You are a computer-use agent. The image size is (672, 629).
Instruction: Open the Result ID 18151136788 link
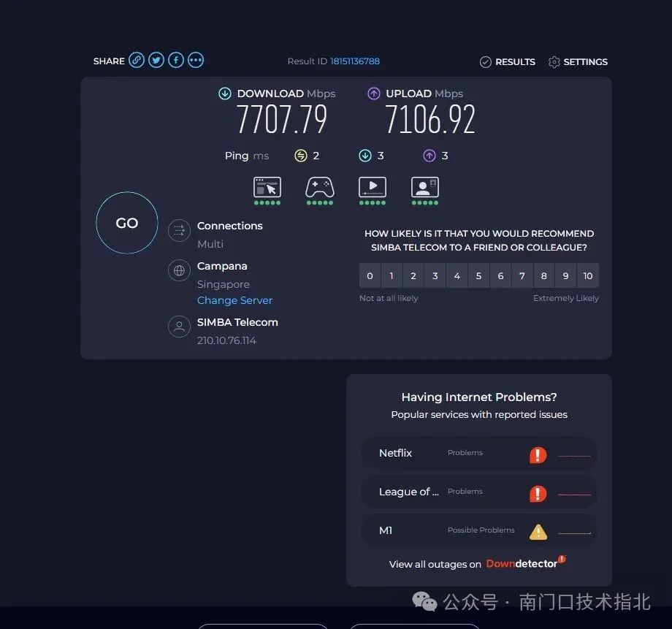point(355,61)
